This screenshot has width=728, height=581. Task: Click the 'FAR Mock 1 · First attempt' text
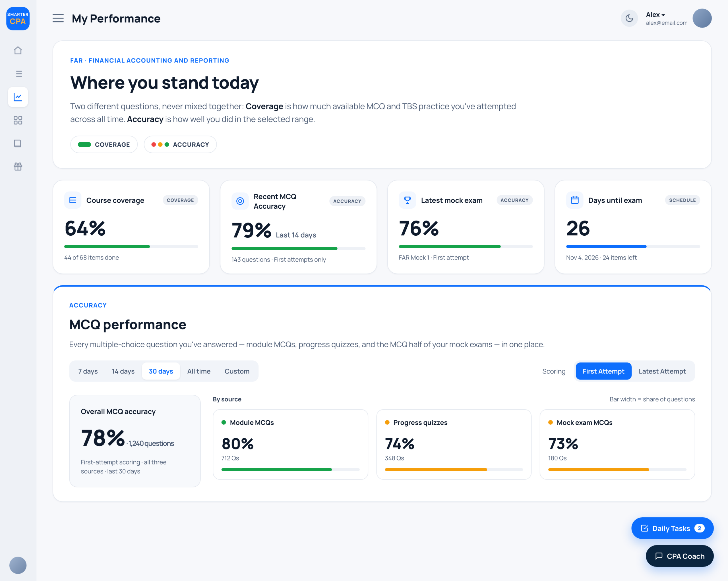pyautogui.click(x=434, y=258)
